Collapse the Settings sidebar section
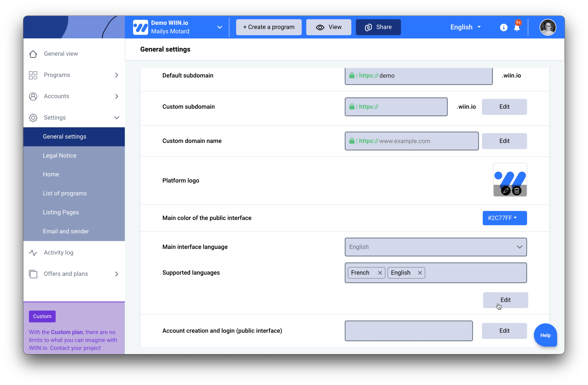Image resolution: width=588 pixels, height=385 pixels. pyautogui.click(x=117, y=117)
